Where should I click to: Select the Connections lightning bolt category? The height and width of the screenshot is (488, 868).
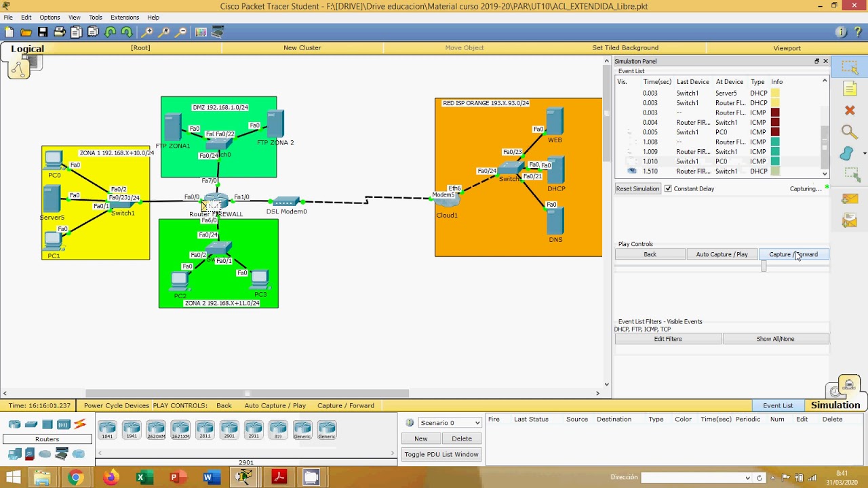(80, 425)
